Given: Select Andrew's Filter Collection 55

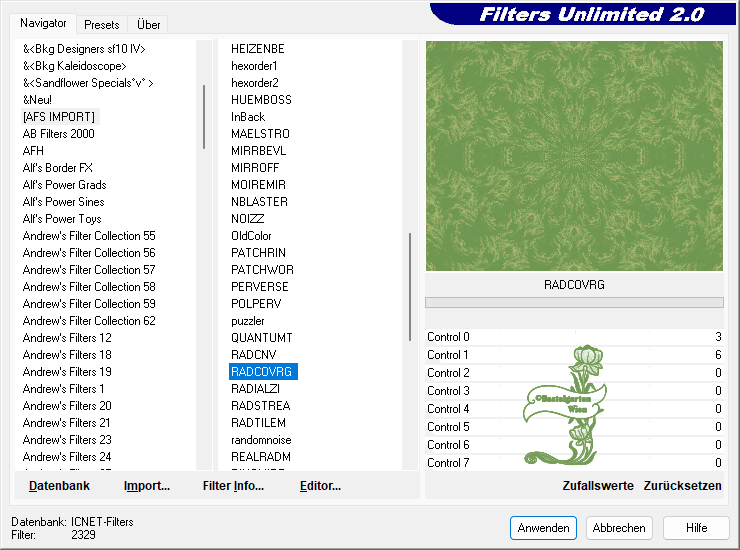Looking at the screenshot, I should click(x=89, y=236).
